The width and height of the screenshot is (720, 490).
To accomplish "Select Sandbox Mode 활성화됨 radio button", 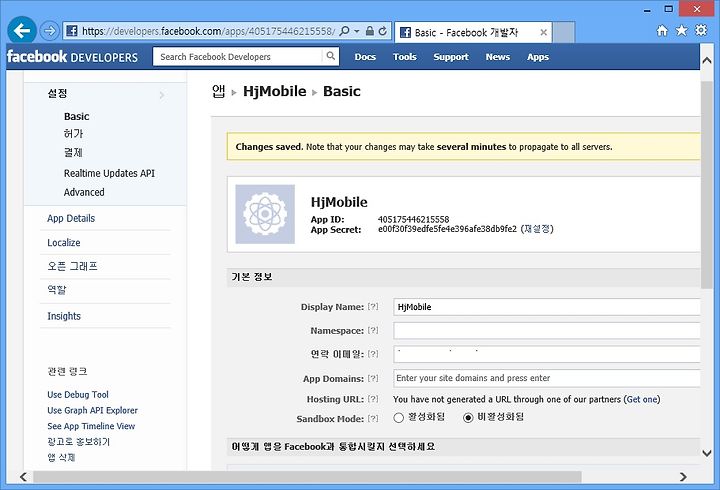I will coord(399,417).
